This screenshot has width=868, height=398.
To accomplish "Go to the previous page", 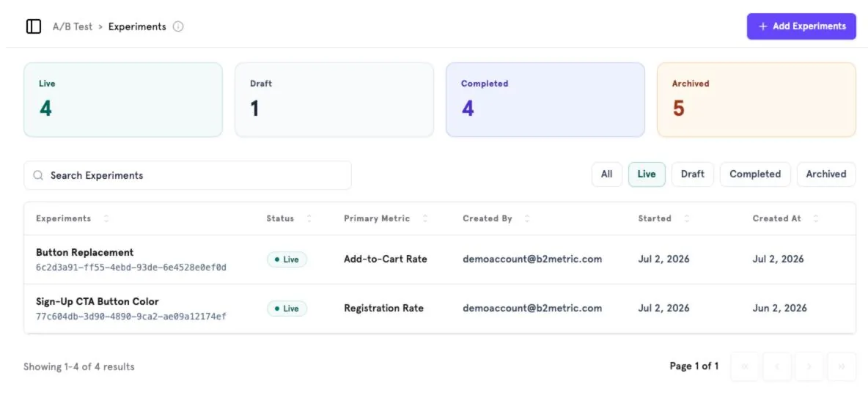I will (x=777, y=366).
